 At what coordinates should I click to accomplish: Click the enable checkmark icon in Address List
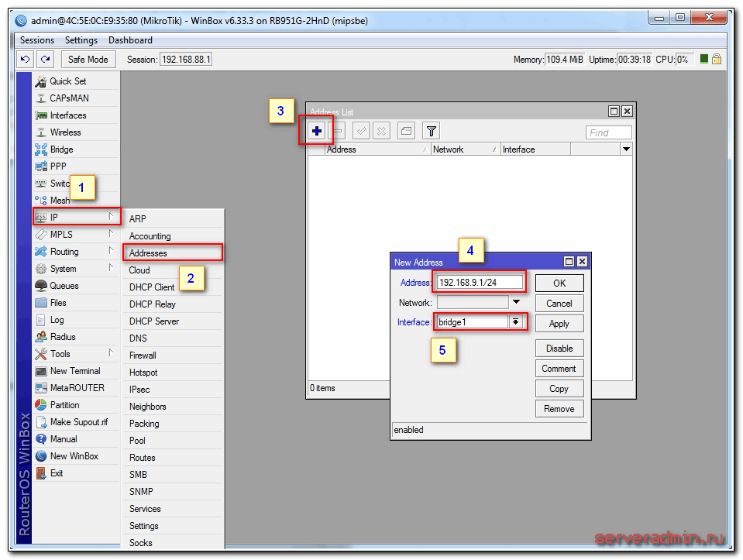362,131
